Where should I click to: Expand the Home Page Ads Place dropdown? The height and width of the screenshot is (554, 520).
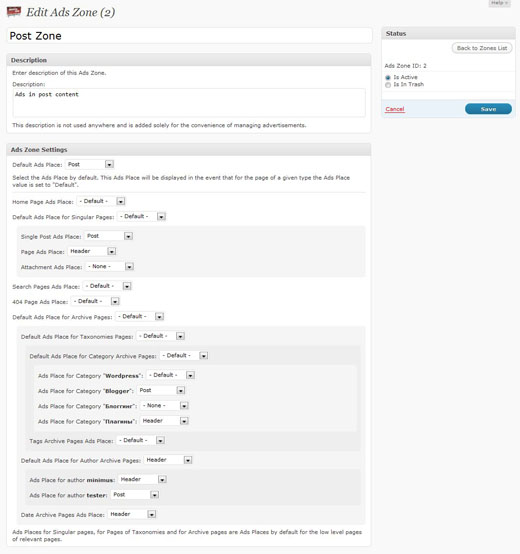[x=101, y=201]
